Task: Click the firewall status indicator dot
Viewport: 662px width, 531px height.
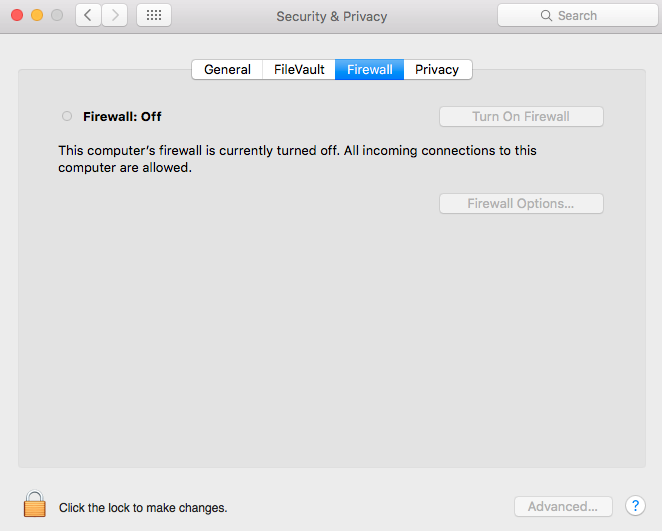Action: [67, 116]
